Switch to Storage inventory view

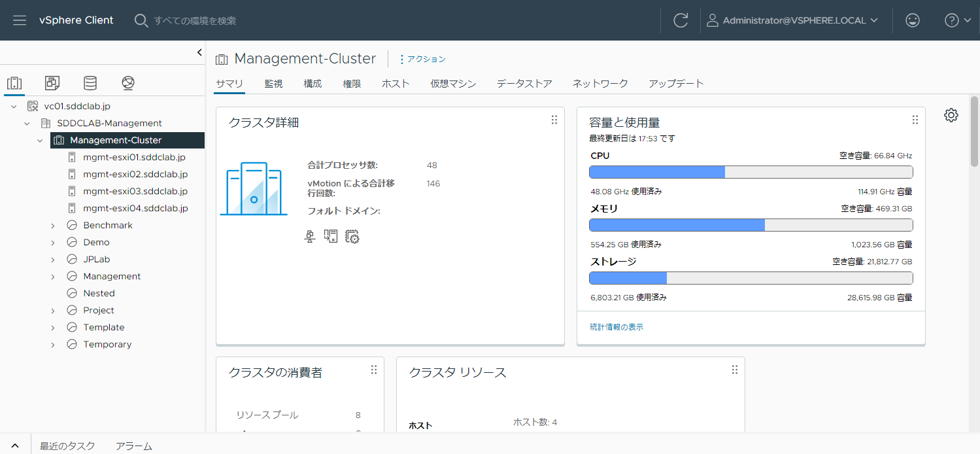(x=90, y=83)
